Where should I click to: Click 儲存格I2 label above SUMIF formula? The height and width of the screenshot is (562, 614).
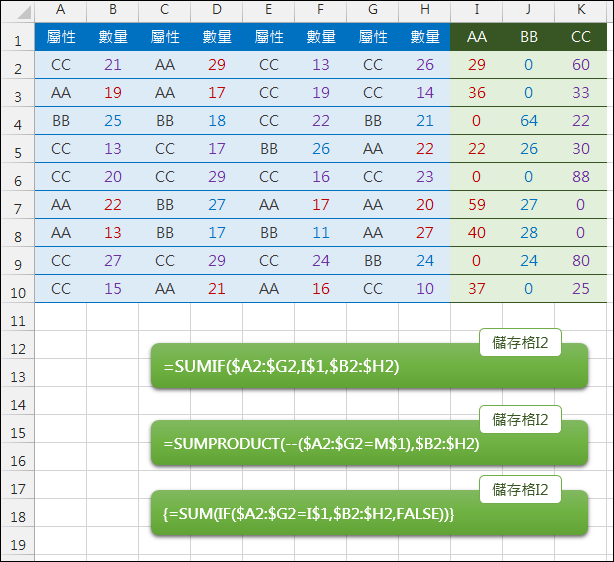click(520, 343)
